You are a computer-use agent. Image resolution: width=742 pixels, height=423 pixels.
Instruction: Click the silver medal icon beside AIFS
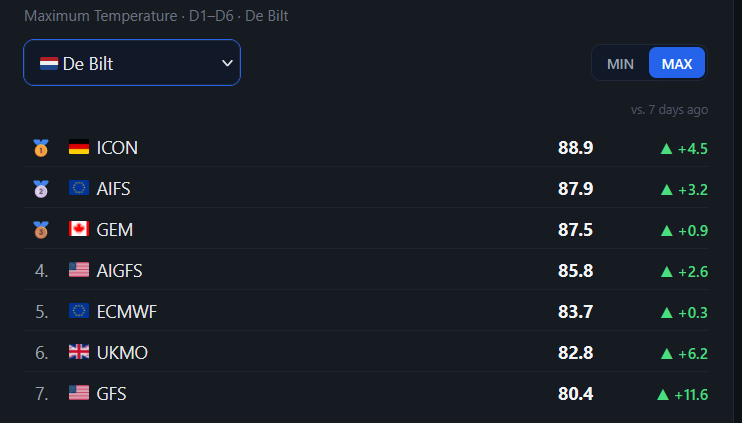point(41,189)
